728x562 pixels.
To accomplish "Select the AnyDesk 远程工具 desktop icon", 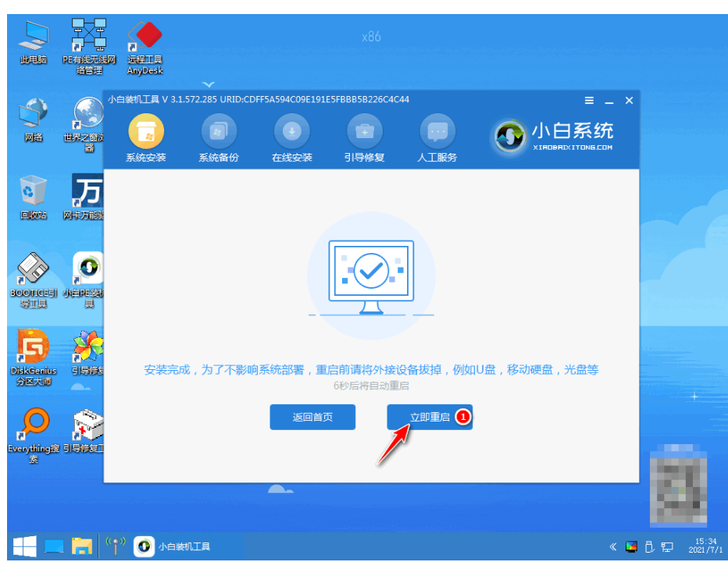I will point(144,43).
